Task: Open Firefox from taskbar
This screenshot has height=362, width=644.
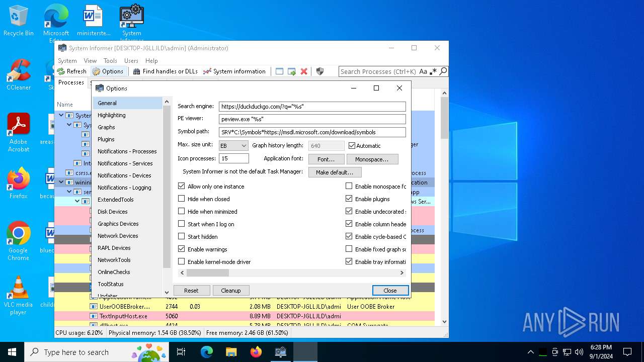Action: 256,352
